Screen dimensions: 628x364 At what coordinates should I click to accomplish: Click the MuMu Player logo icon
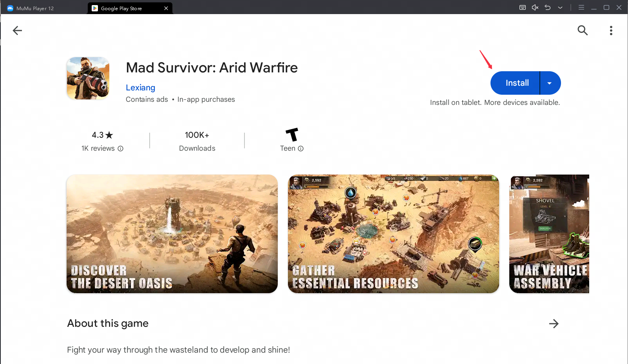[x=10, y=8]
